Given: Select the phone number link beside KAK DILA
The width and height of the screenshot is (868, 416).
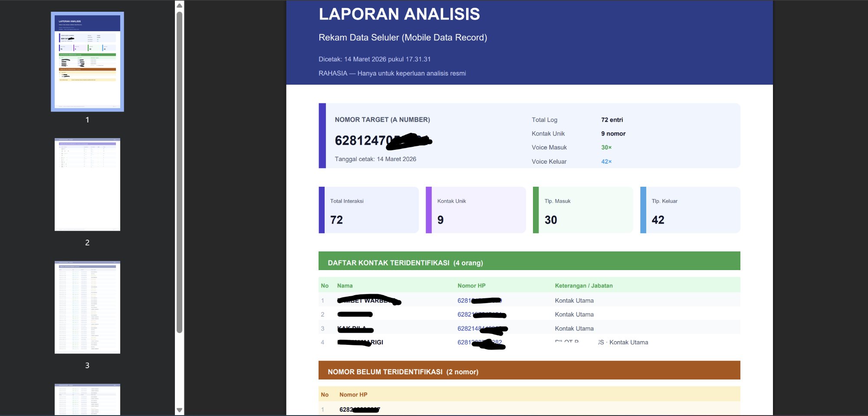Looking at the screenshot, I should [x=482, y=328].
